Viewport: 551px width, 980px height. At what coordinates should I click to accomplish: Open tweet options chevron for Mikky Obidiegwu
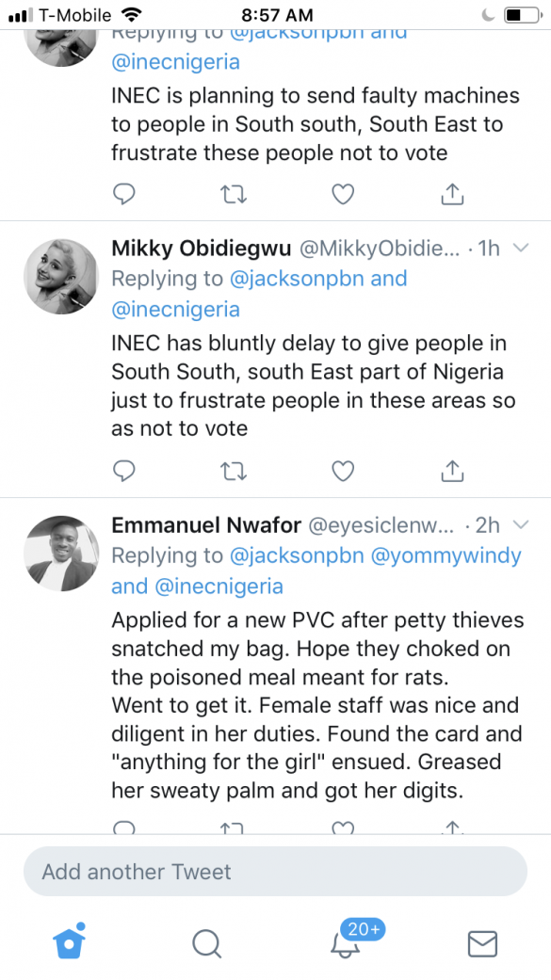tap(520, 249)
